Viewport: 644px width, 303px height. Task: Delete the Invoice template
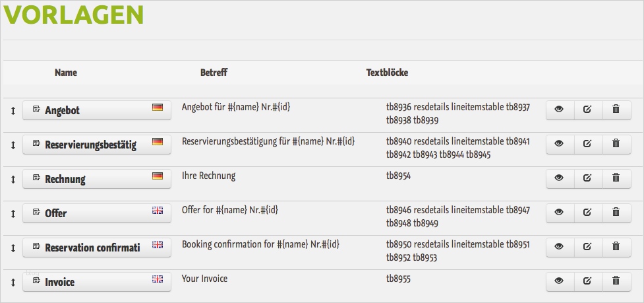coord(616,281)
